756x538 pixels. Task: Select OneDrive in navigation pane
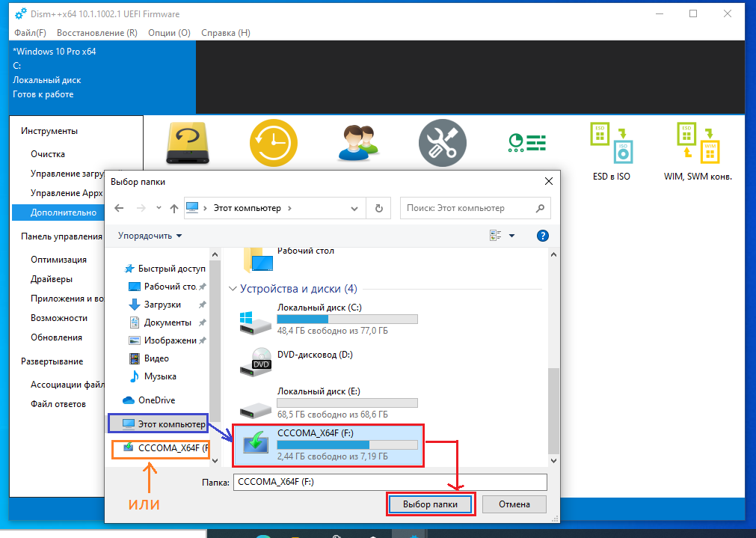click(x=156, y=400)
